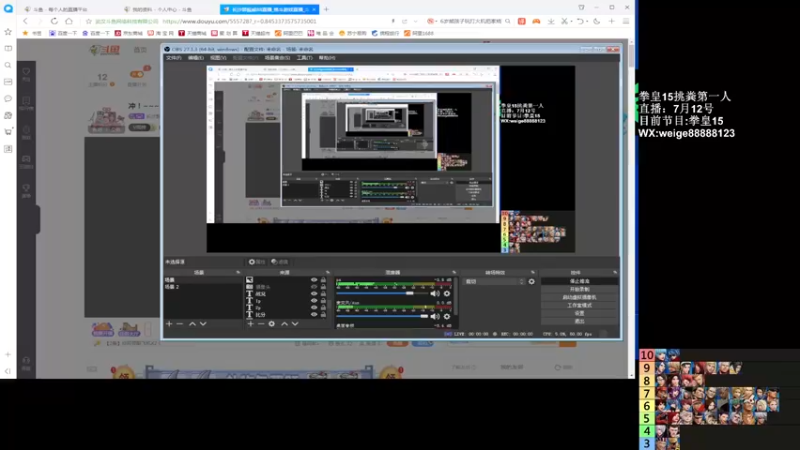800x450 pixels.
Task: Click the chat bubble icon in left sidebar
Action: tap(8, 98)
